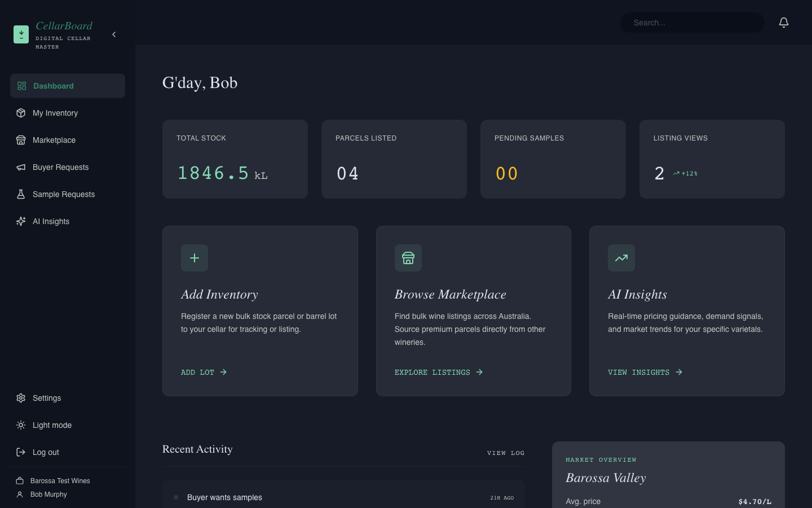Click the Search input field
812x508 pixels.
click(x=692, y=23)
